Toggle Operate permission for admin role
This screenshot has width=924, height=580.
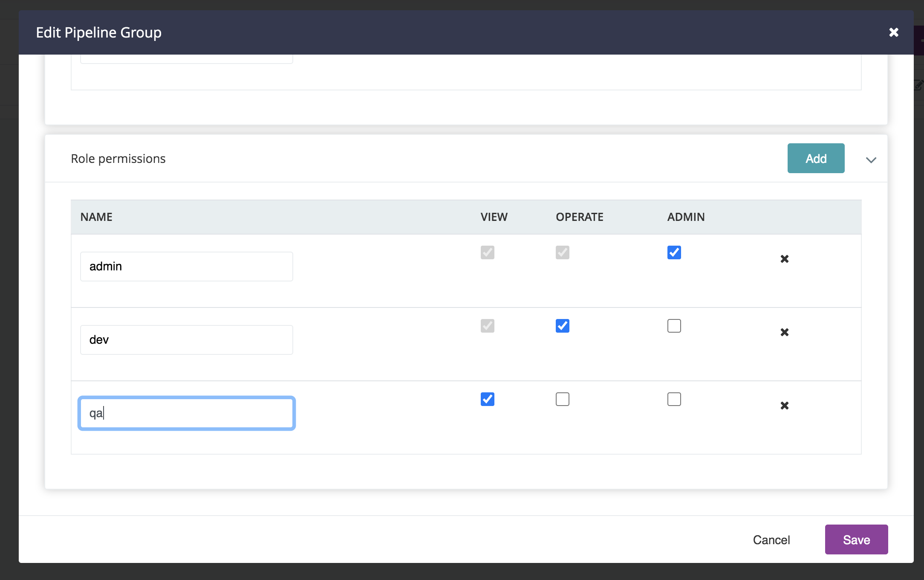click(563, 252)
